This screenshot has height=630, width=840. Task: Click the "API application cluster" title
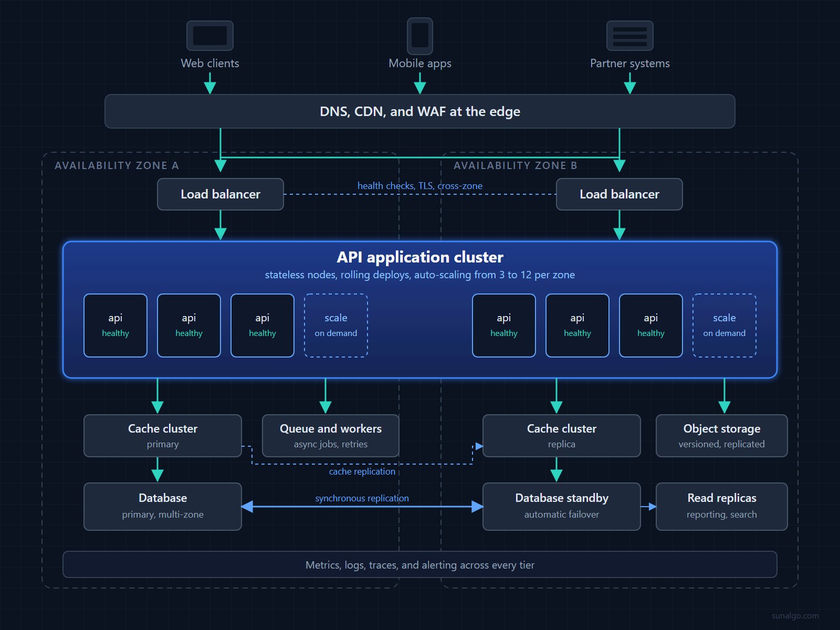420,257
